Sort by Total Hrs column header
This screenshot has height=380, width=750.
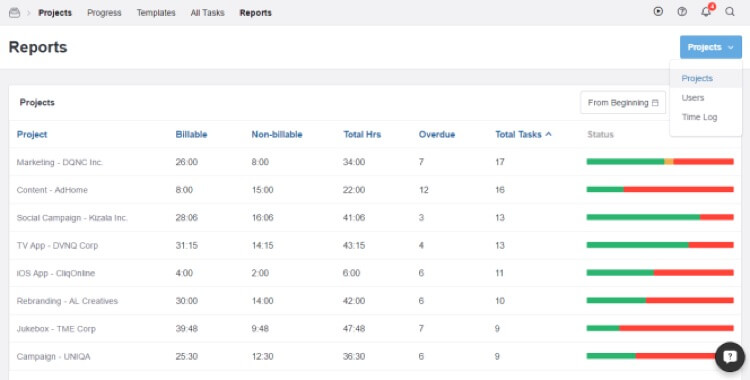coord(362,134)
